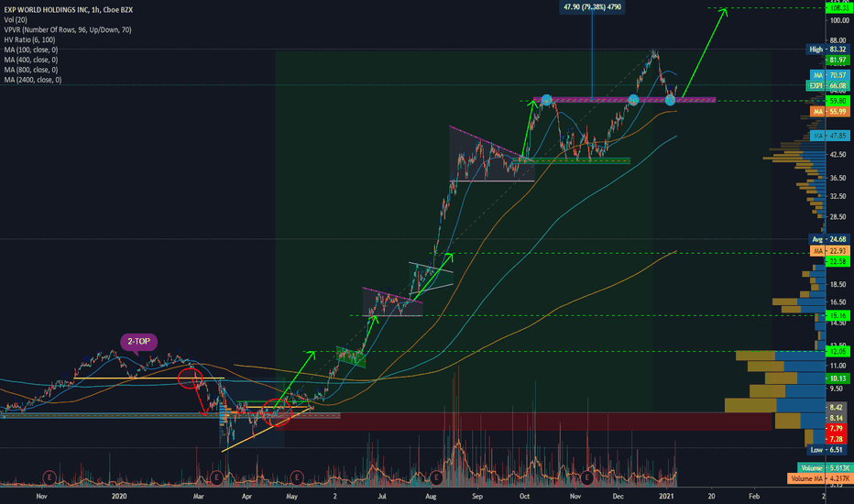Click the green 22.58 price label
Viewport: 854px width, 504px height.
click(x=838, y=262)
